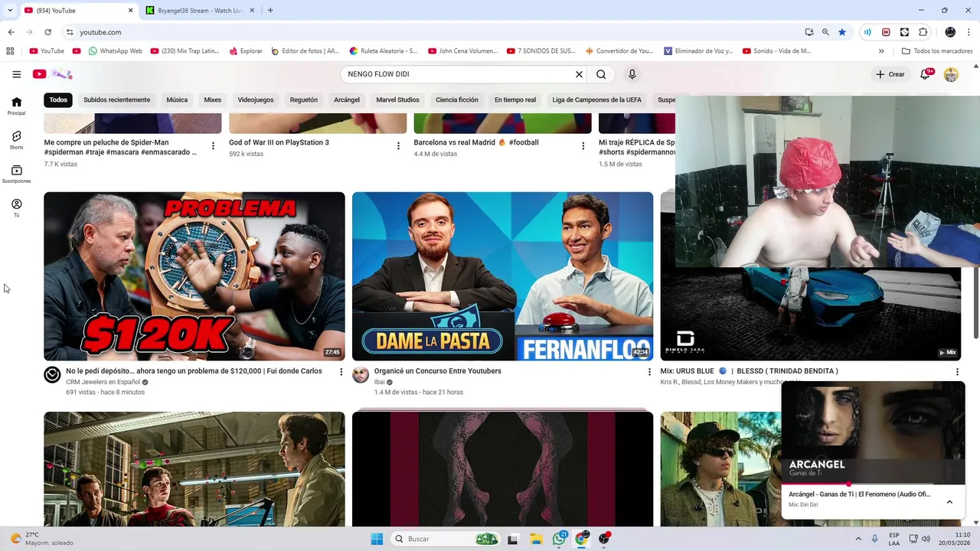This screenshot has width=980, height=551.
Task: Open Chrome apps grid in bookmarks bar
Action: click(x=10, y=51)
